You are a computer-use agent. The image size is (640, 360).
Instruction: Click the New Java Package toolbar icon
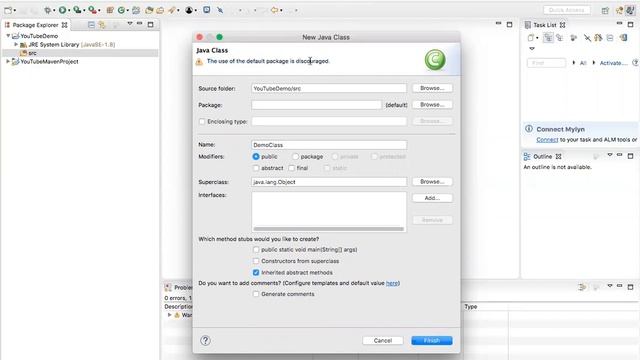point(110,10)
